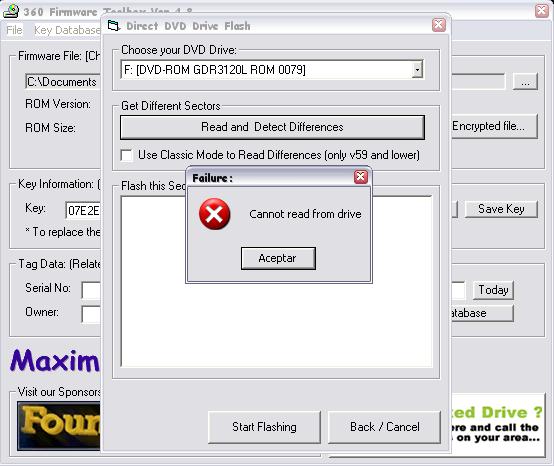Click the browse ellipsis button for firmware file
554x466 pixels.
[525, 82]
